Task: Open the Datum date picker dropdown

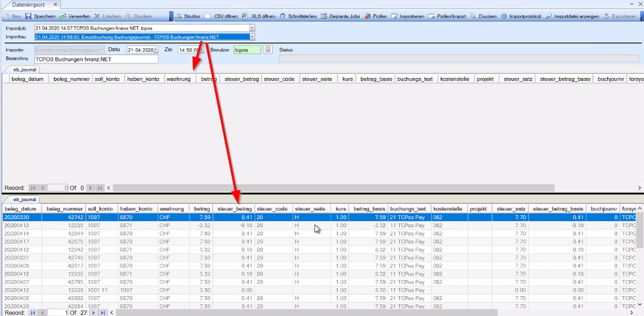Action: 156,50
